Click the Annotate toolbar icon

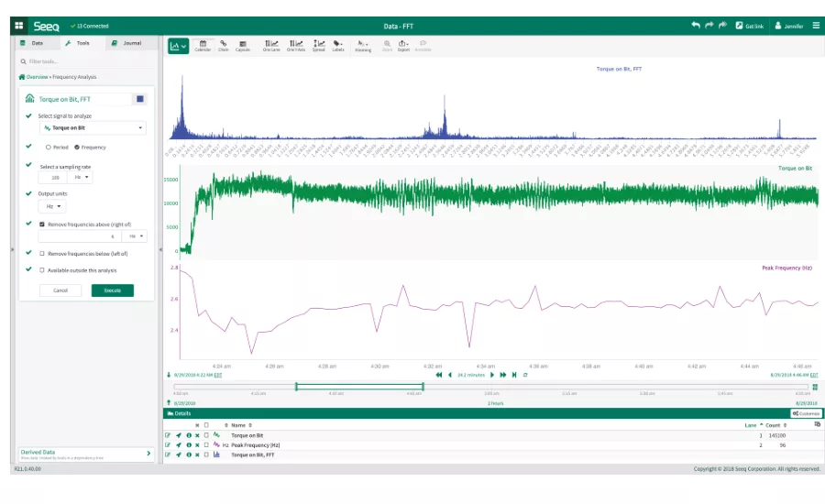click(x=423, y=46)
